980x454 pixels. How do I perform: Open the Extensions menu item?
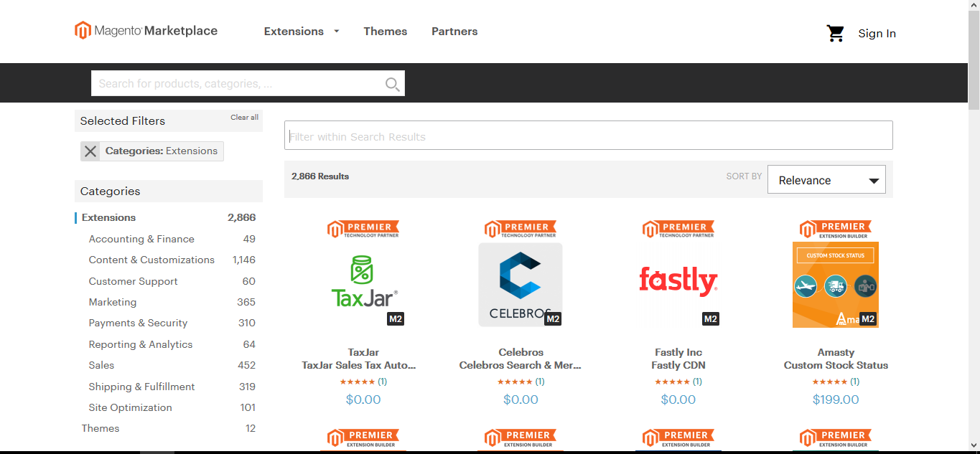click(294, 32)
